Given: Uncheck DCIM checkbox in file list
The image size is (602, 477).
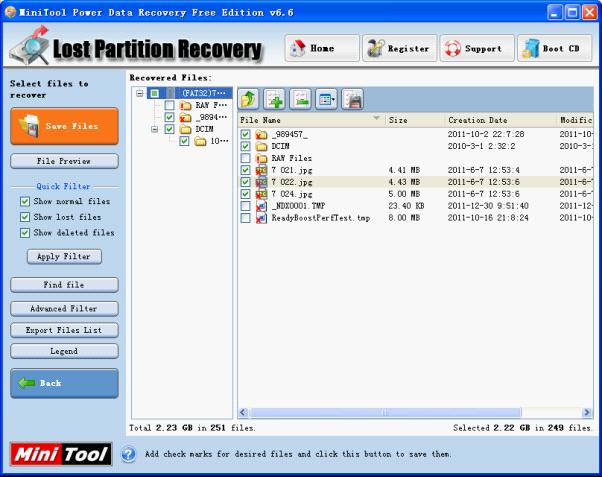Looking at the screenshot, I should point(245,146).
